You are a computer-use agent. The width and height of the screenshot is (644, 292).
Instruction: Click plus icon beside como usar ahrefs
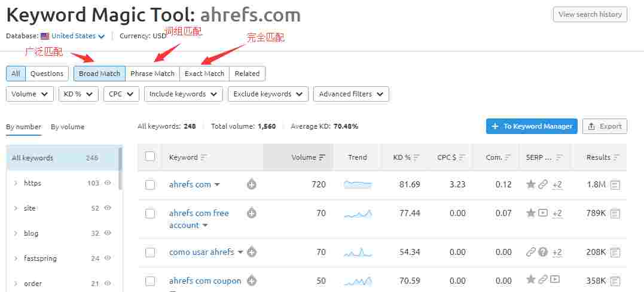point(252,252)
